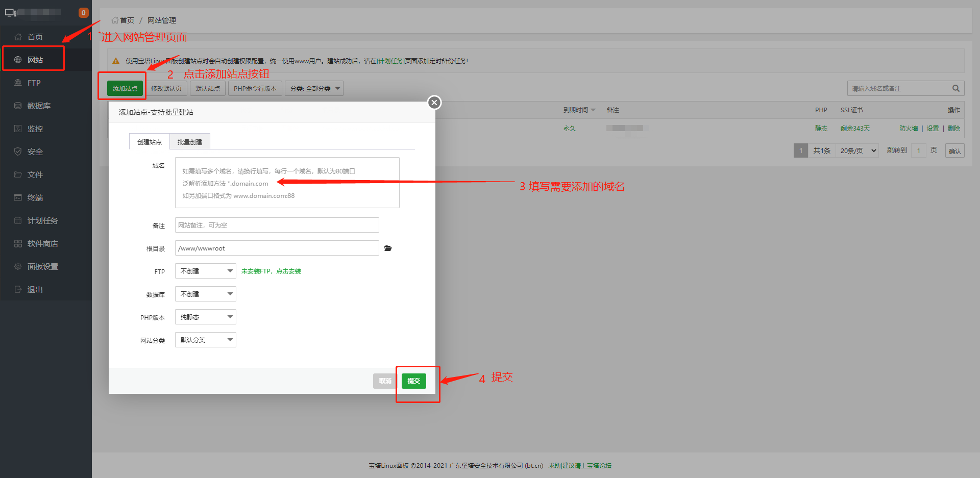
Task: Click the 剩余343天 SSL certificate text
Action: pyautogui.click(x=855, y=129)
